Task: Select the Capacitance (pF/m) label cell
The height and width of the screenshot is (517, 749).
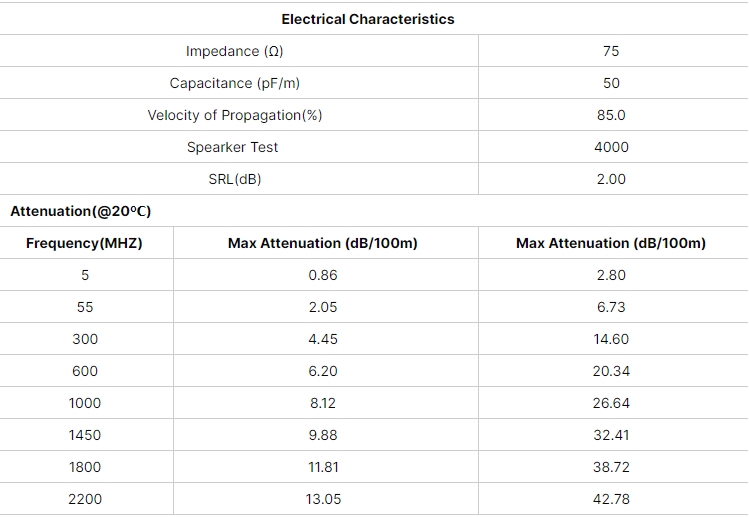Action: [235, 83]
